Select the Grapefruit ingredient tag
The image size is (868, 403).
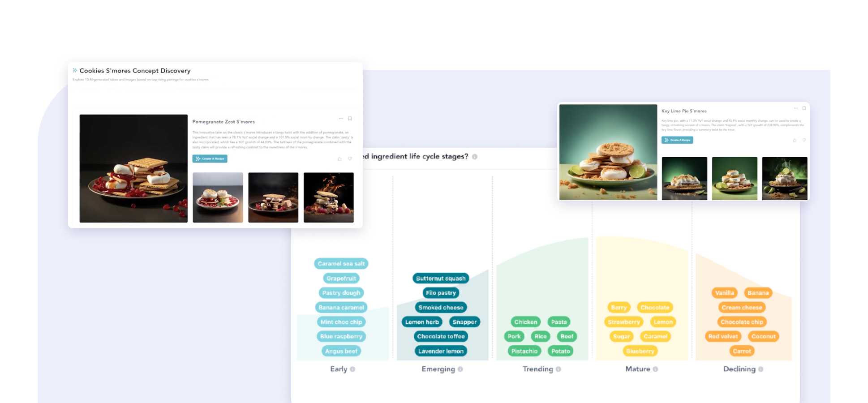(341, 279)
